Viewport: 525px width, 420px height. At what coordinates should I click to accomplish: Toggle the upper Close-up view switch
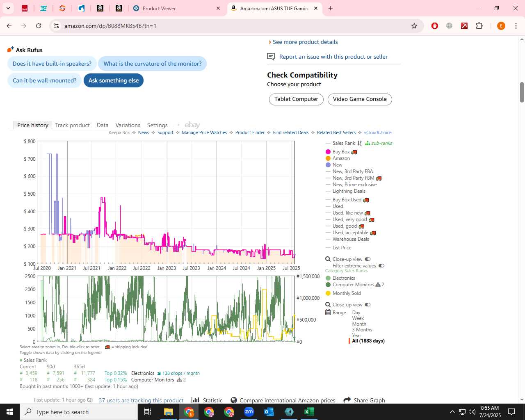(367, 259)
